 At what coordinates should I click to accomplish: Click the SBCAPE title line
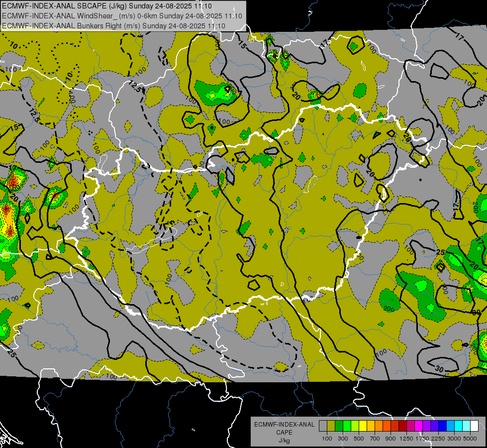pos(107,6)
